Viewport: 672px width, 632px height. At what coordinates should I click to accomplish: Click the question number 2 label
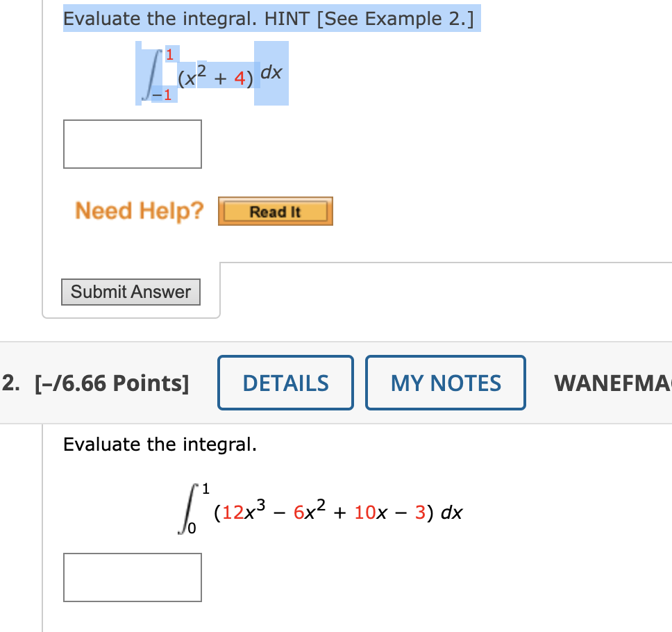(x=9, y=383)
